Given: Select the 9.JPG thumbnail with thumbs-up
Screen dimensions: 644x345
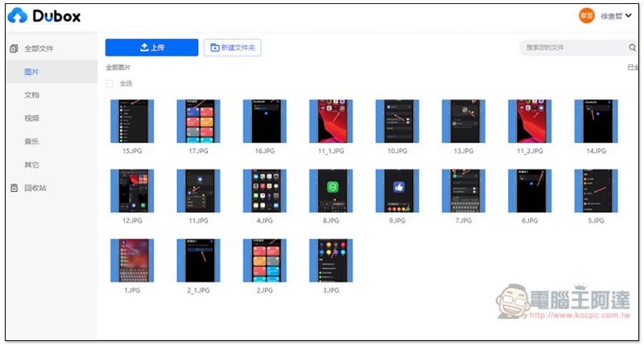Looking at the screenshot, I should coord(396,190).
